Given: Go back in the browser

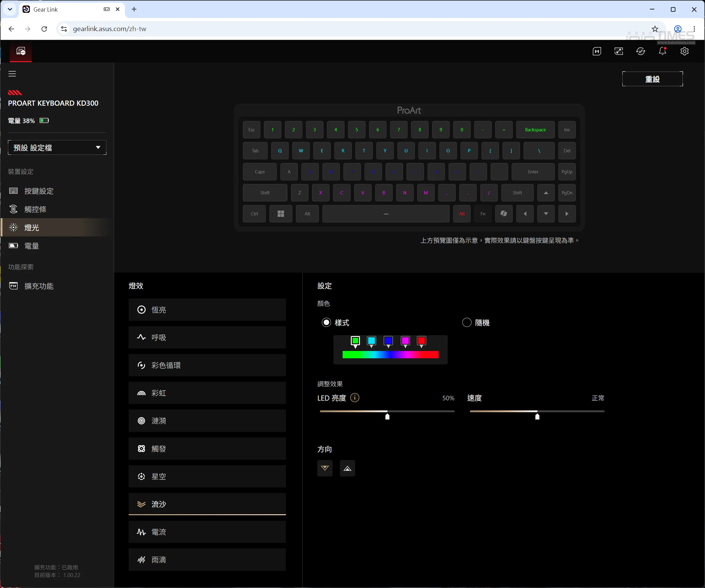Looking at the screenshot, I should coord(11,29).
